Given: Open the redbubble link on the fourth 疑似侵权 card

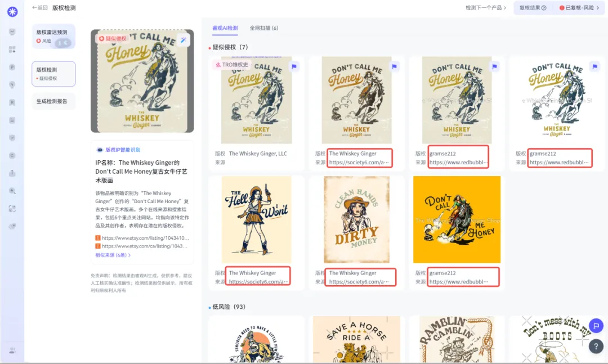Looking at the screenshot, I should 559,163.
